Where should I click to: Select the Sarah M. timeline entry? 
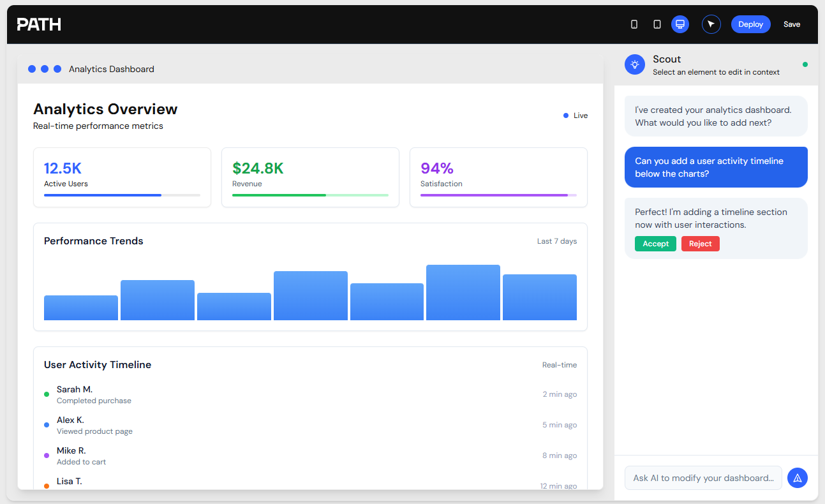(x=310, y=394)
